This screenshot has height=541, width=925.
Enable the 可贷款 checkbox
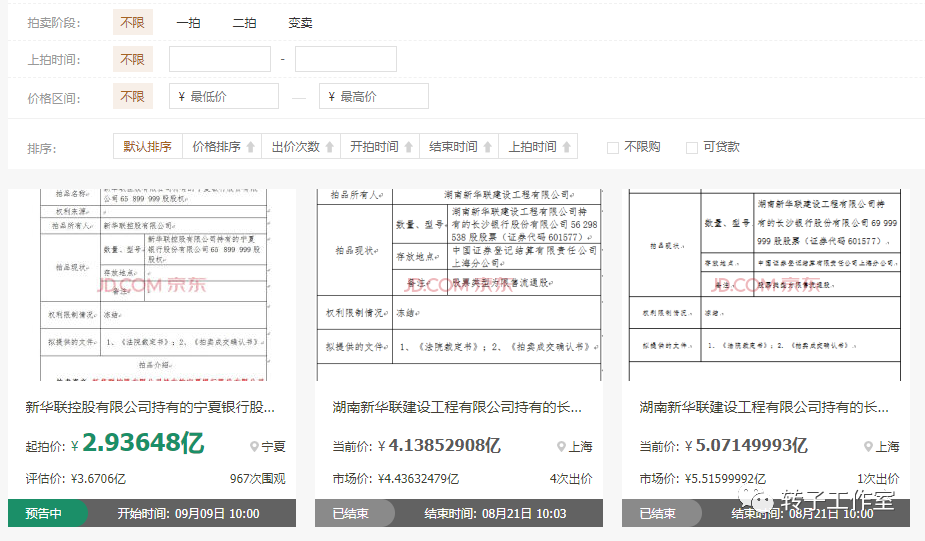pos(692,147)
